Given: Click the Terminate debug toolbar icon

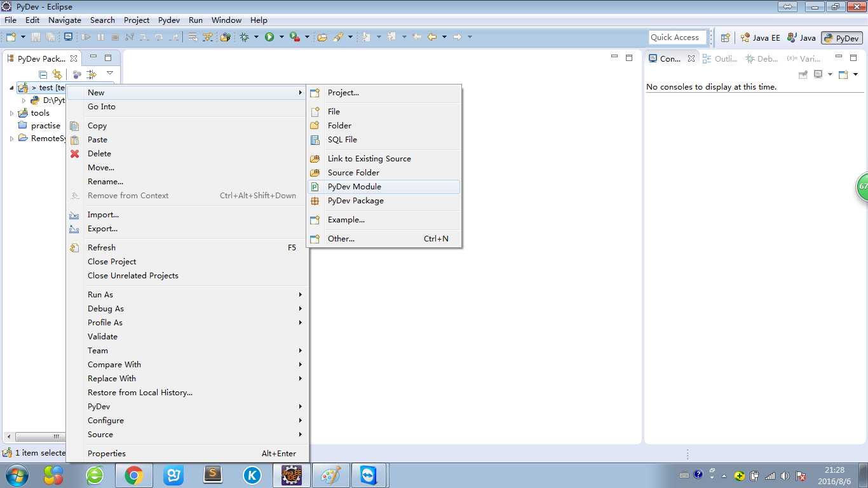Looking at the screenshot, I should pyautogui.click(x=115, y=37).
